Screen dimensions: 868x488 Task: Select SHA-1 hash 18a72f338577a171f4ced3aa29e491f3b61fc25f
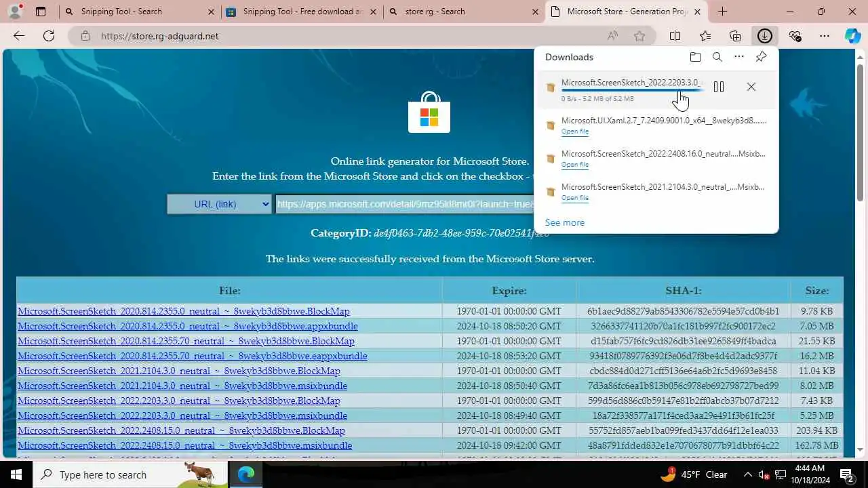pyautogui.click(x=684, y=415)
